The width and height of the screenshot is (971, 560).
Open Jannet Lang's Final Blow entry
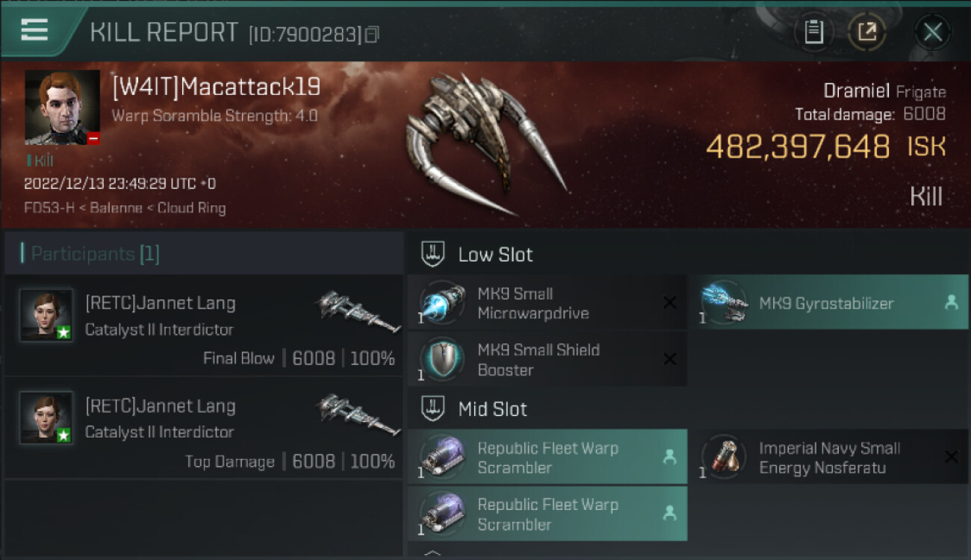[203, 326]
